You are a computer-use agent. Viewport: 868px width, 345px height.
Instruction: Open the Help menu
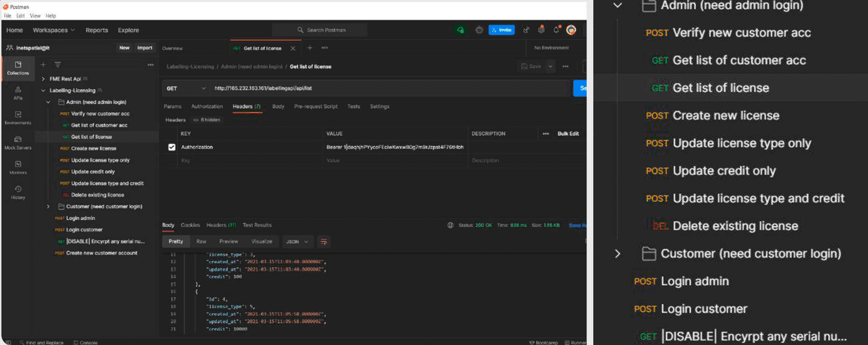[51, 15]
